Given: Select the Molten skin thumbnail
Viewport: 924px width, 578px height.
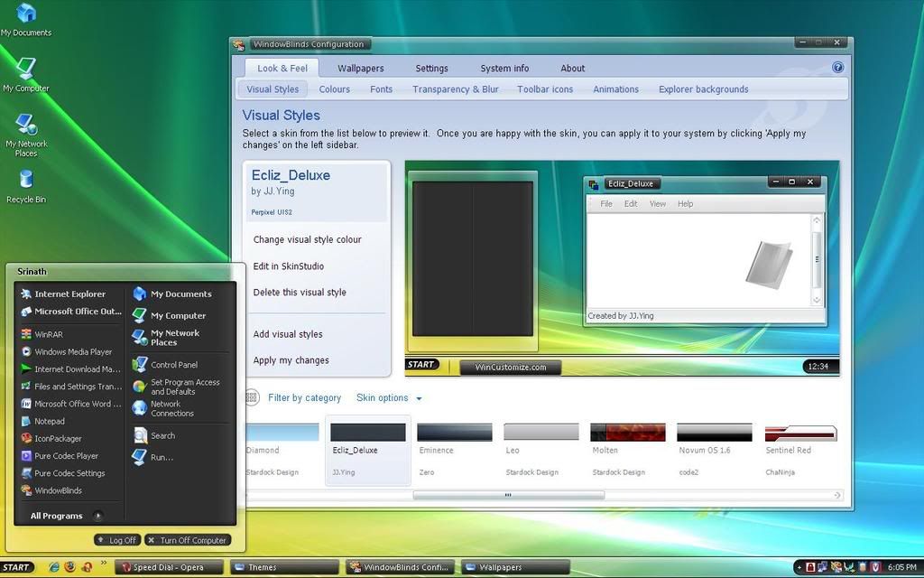Looking at the screenshot, I should (x=627, y=433).
